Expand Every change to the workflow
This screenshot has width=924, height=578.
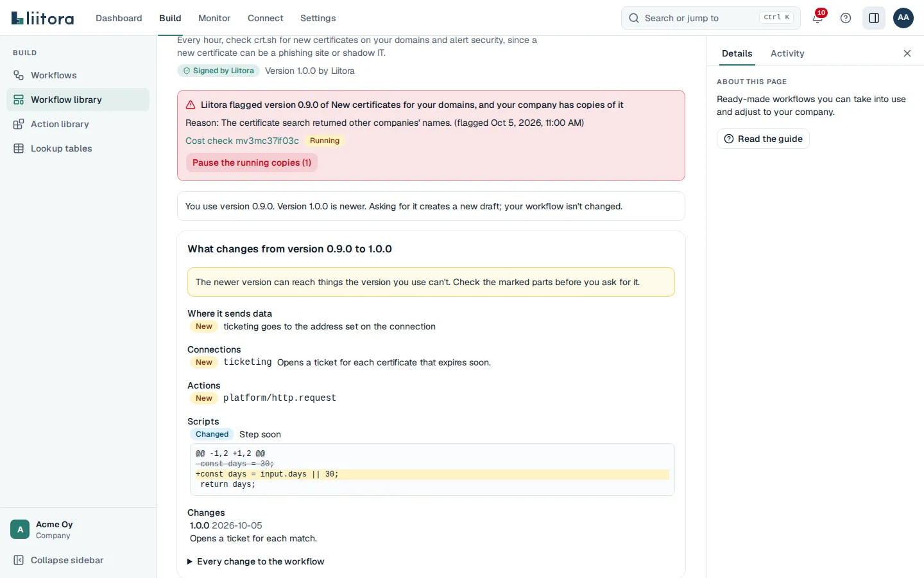(256, 561)
